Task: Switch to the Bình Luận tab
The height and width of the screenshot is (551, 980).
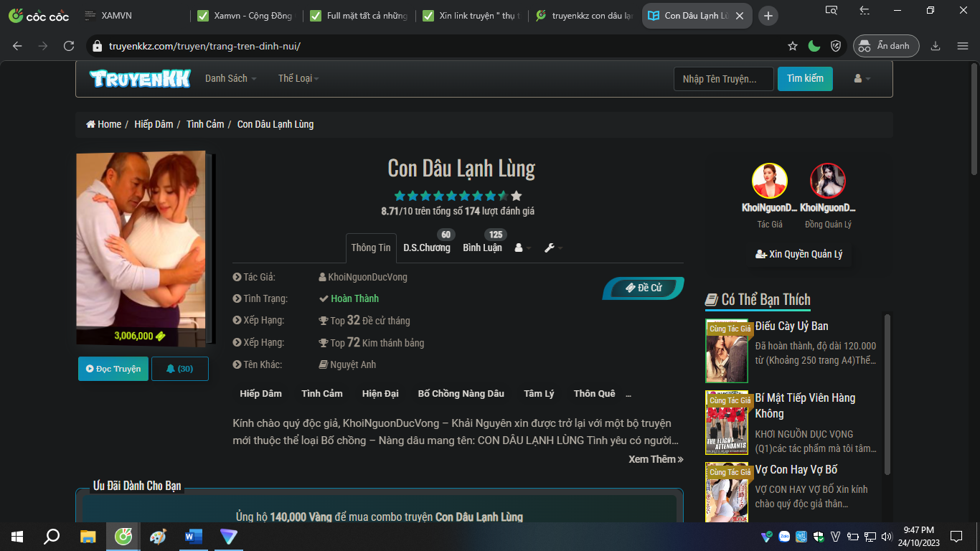Action: tap(482, 248)
